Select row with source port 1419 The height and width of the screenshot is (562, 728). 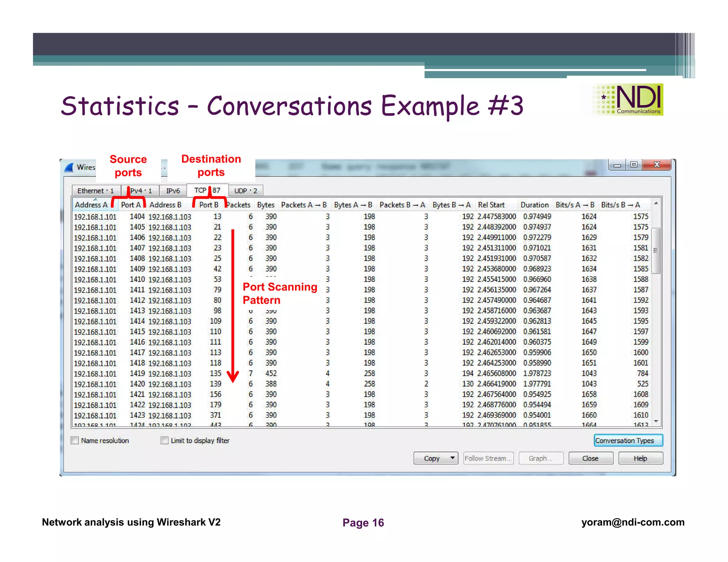click(361, 374)
